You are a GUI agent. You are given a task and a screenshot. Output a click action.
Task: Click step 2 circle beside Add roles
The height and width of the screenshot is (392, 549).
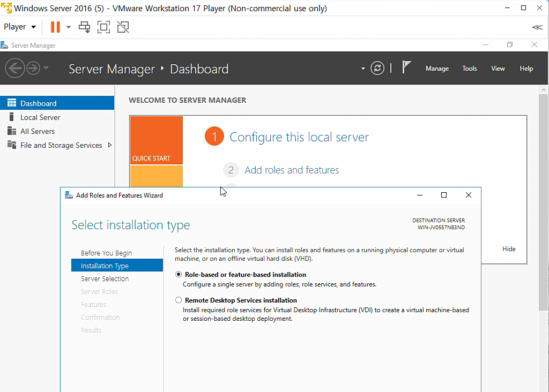pos(231,170)
